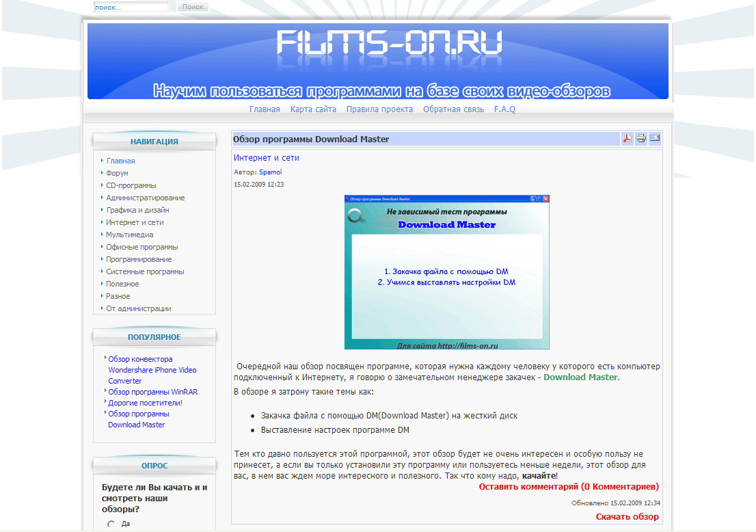Go to Форум in navigation
The width and height of the screenshot is (756, 532).
(x=117, y=173)
